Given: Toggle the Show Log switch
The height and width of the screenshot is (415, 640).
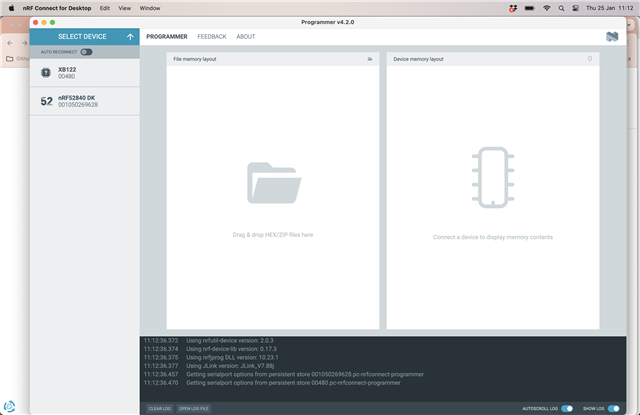Looking at the screenshot, I should point(613,408).
